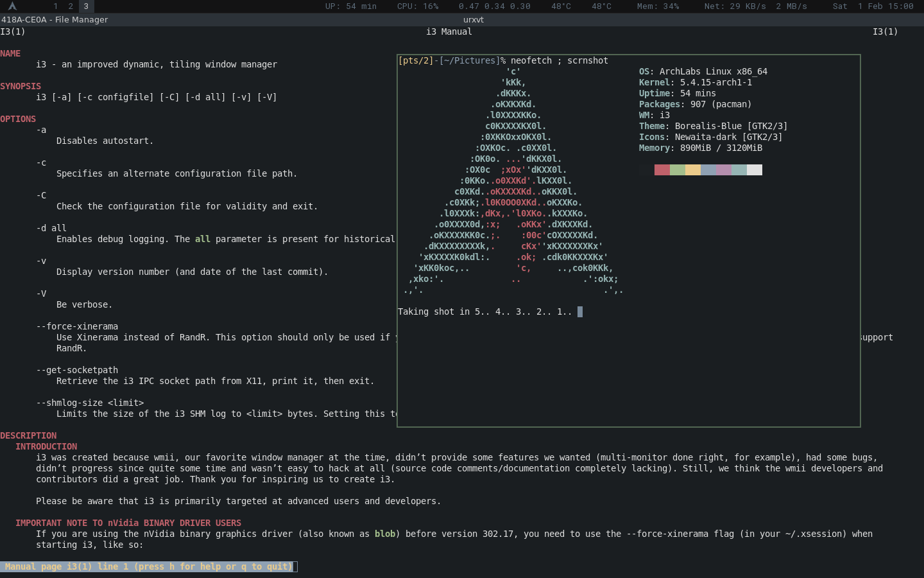Click the man page status line at bottom
This screenshot has height=578, width=924.
tap(148, 566)
